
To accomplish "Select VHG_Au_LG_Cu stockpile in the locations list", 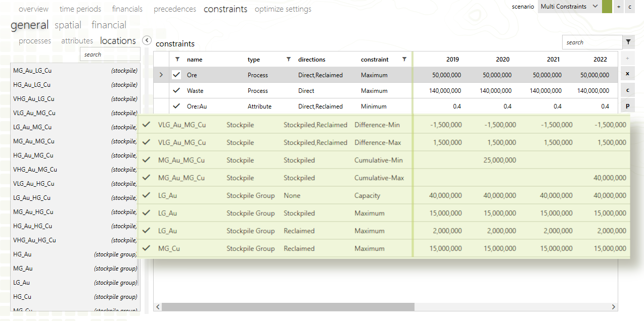I will tap(75, 98).
